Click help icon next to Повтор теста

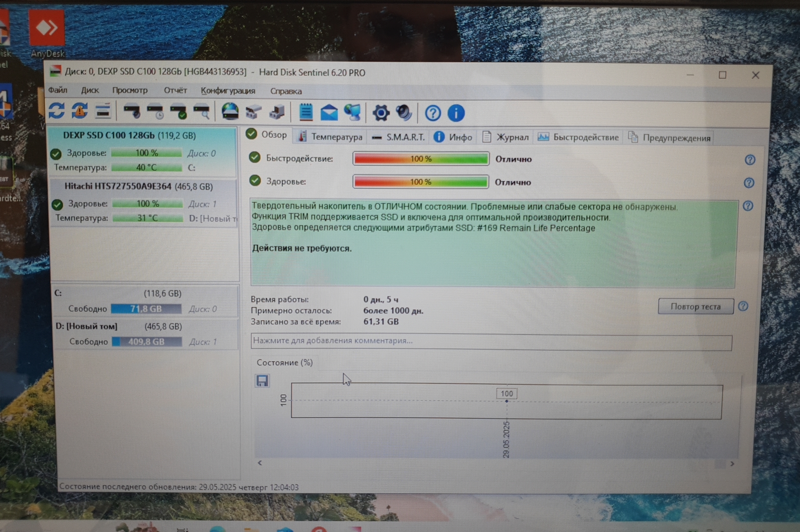743,306
